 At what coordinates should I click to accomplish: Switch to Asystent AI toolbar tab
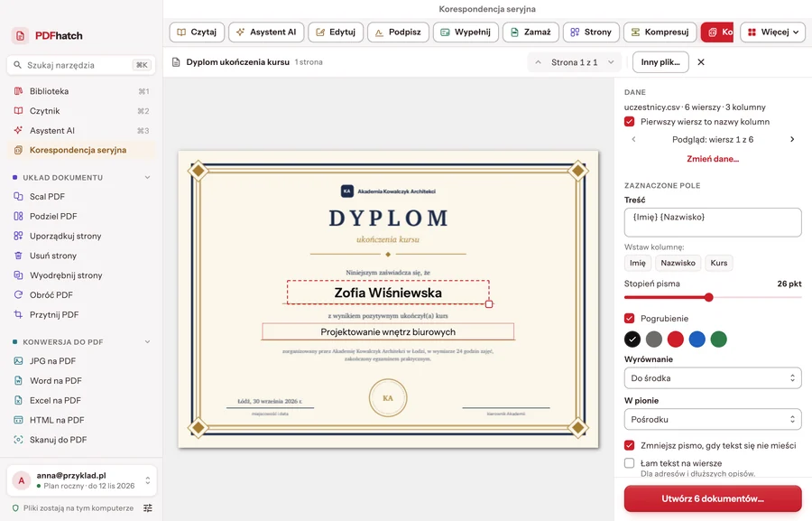266,33
